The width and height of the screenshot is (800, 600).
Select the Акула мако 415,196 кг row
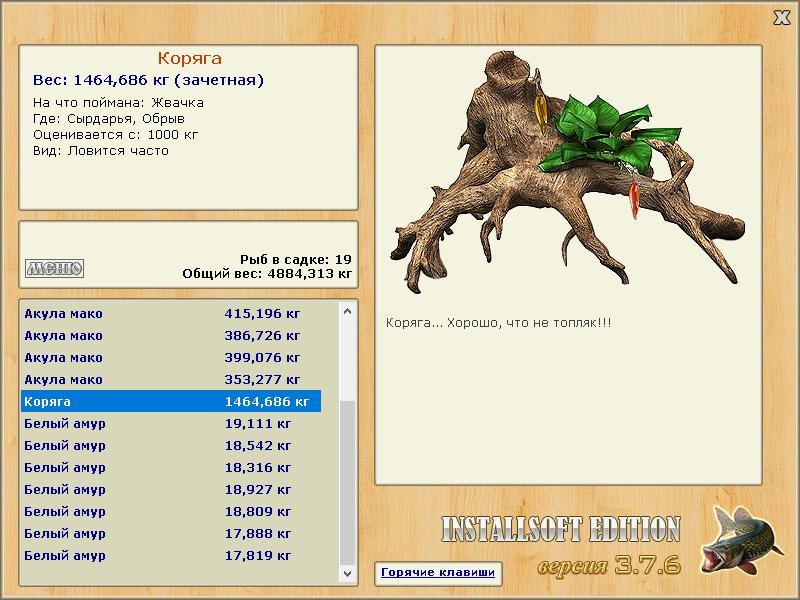tap(171, 313)
